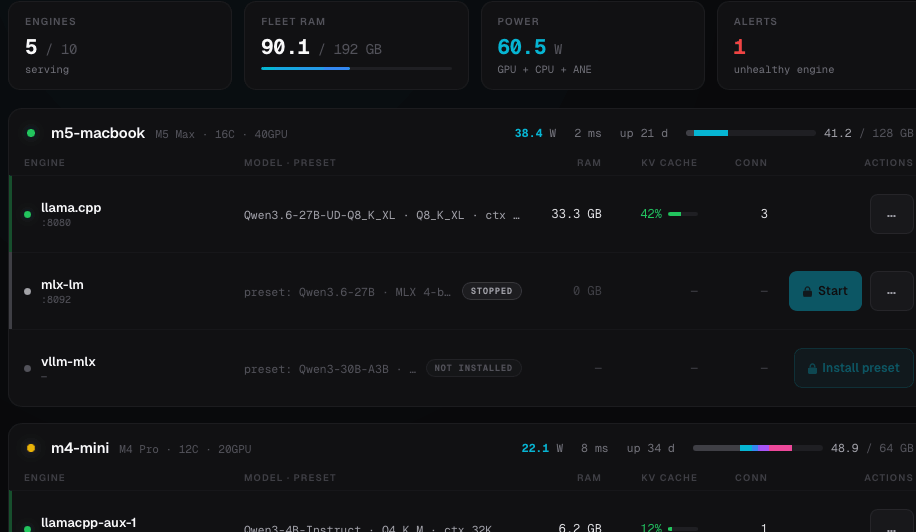916x532 pixels.
Task: Select the m5-macbook host name
Action: 98,133
